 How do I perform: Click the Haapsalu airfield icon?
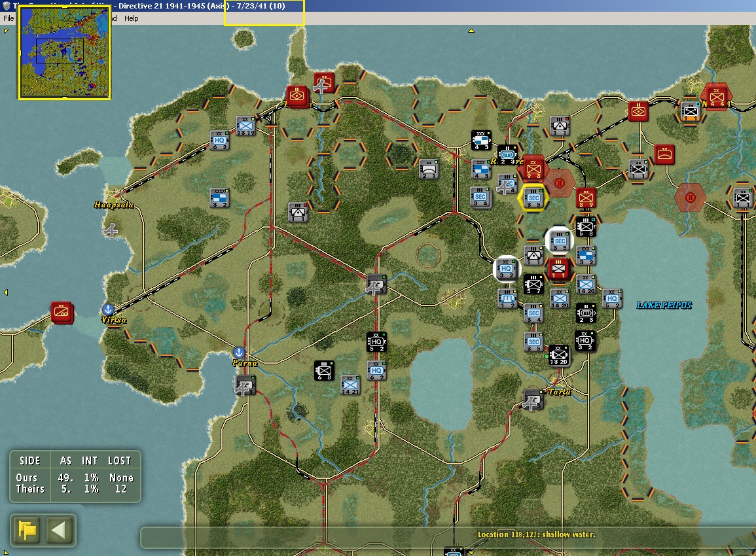(x=111, y=231)
